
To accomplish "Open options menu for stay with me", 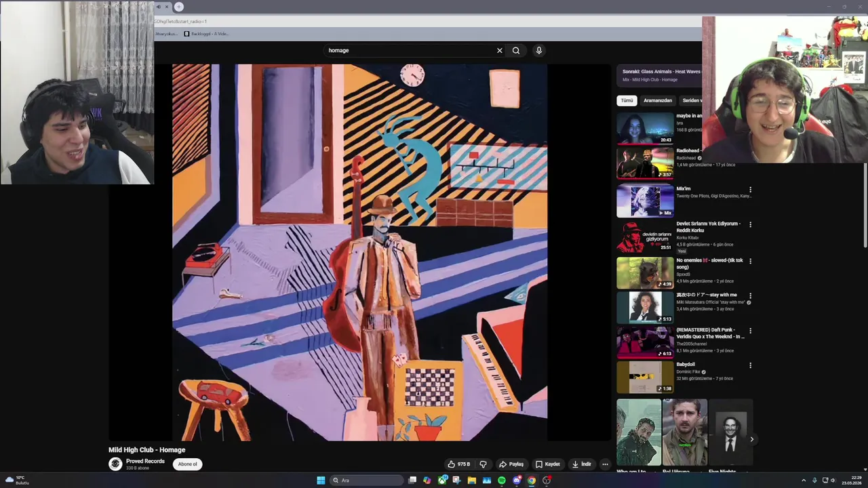I will pos(750,296).
